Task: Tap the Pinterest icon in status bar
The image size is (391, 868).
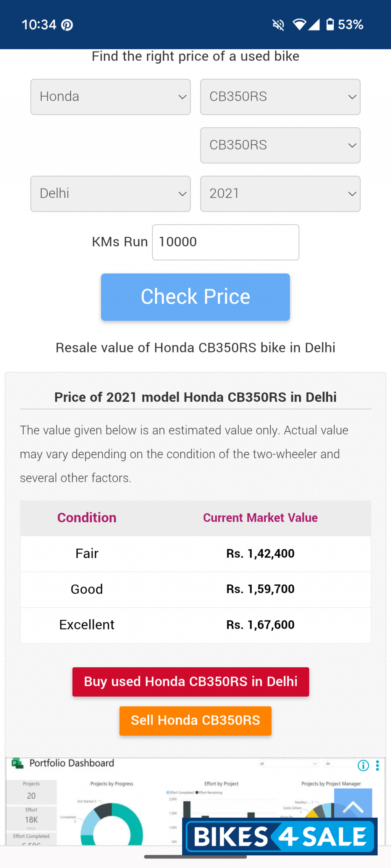Action: click(67, 25)
